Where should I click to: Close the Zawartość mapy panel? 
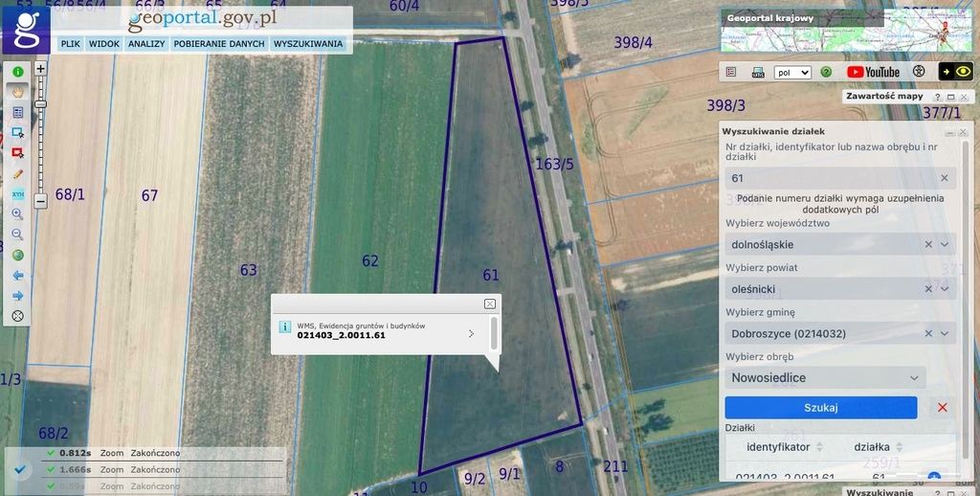(x=964, y=97)
